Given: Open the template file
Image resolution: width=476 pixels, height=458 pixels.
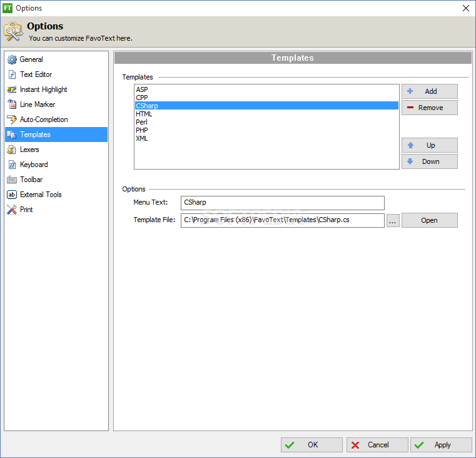Looking at the screenshot, I should point(430,220).
